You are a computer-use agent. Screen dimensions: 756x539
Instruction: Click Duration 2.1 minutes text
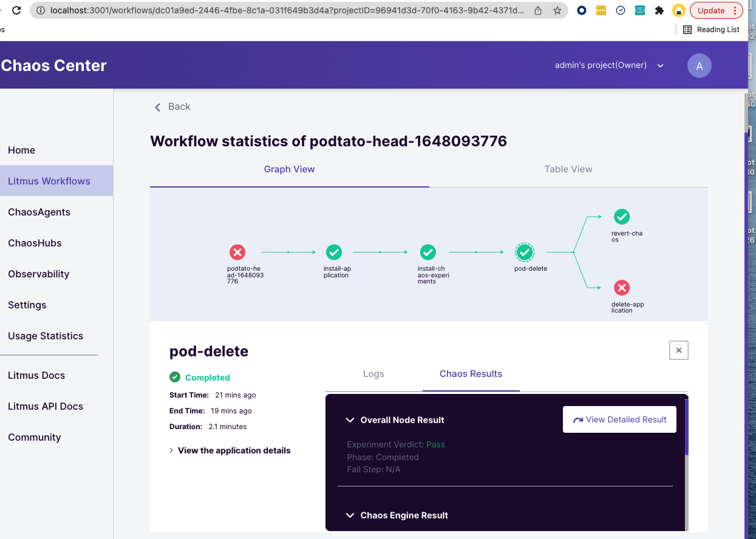[208, 427]
